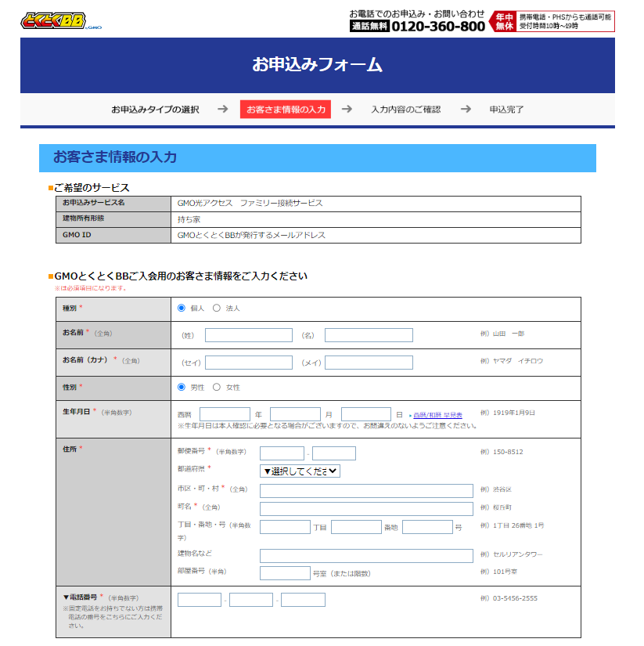Viewport: 644px width, 646px height.
Task: Focus the 名 given name input field
Action: tap(369, 335)
